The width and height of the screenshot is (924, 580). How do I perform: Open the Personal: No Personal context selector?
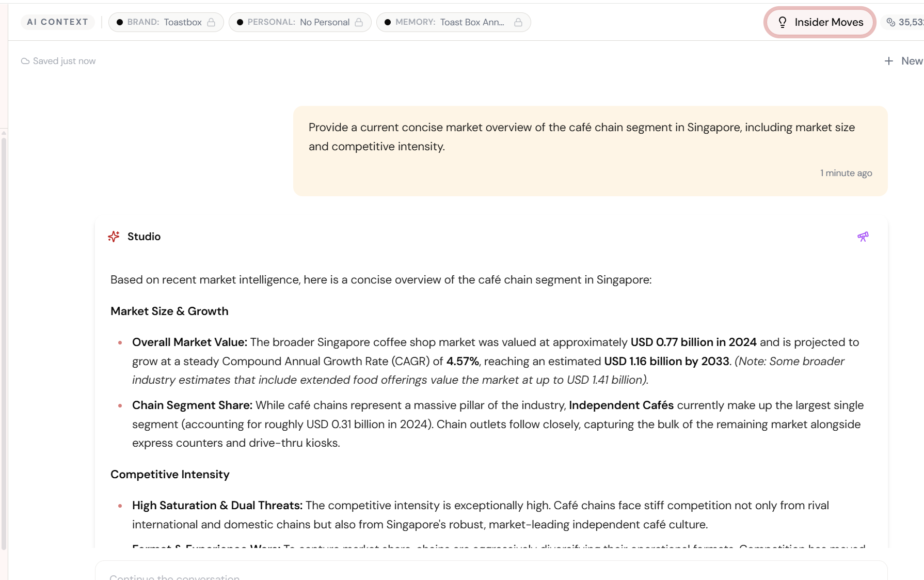click(x=298, y=22)
